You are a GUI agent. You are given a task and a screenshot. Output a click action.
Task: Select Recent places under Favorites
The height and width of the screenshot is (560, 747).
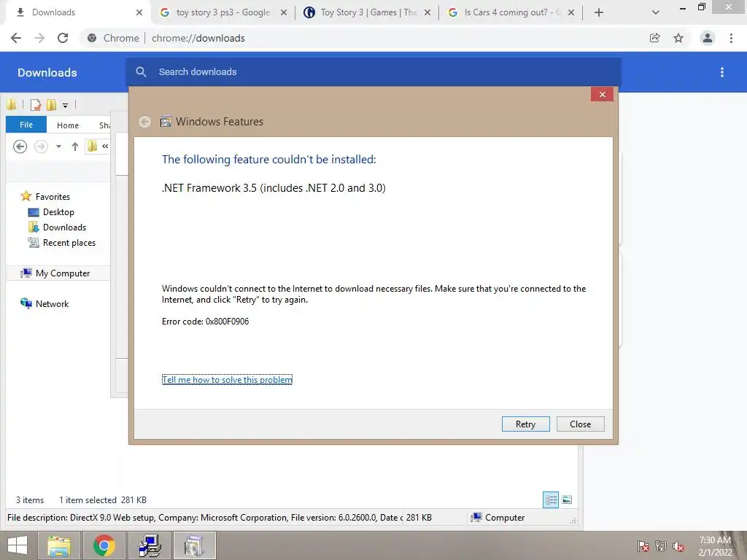coord(69,242)
